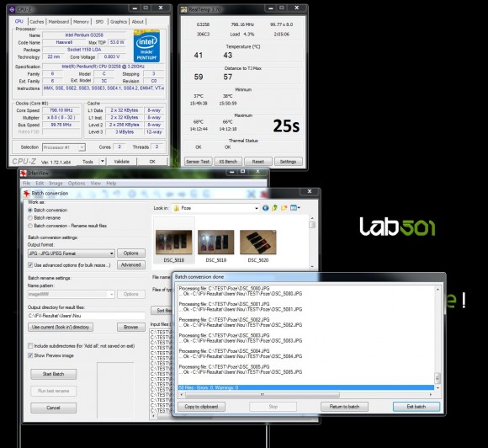The height and width of the screenshot is (448, 488).
Task: Switch to the Mainboard tab in CPU-Z
Action: [59, 22]
